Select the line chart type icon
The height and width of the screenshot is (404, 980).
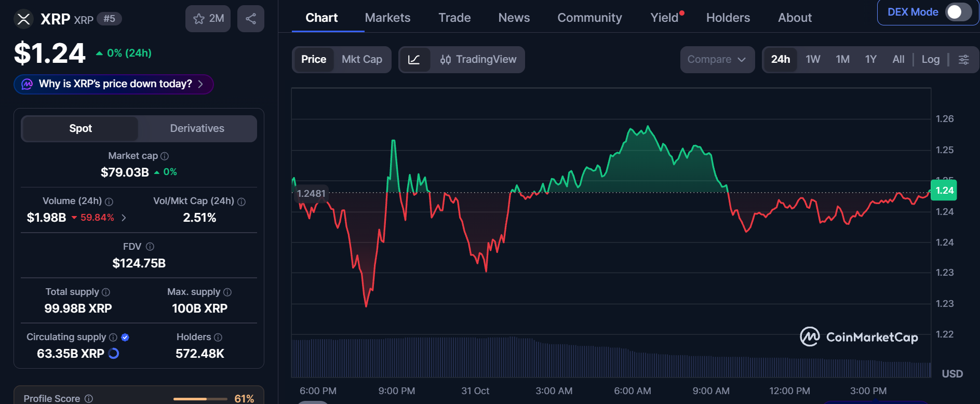[x=414, y=60]
